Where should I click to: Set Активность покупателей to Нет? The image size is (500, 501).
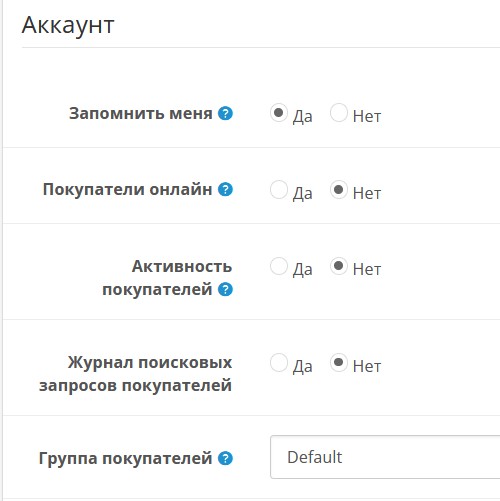click(339, 266)
